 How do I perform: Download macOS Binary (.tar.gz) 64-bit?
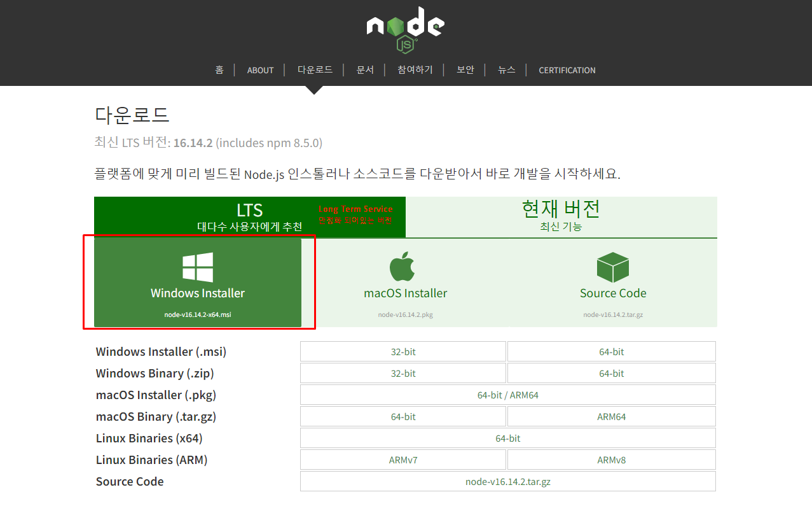point(403,416)
